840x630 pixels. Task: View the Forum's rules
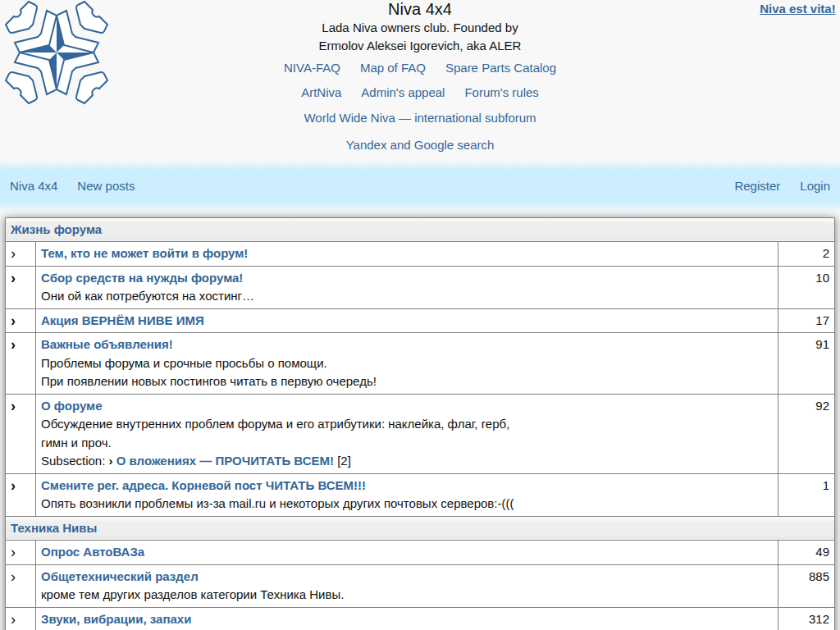tap(501, 93)
